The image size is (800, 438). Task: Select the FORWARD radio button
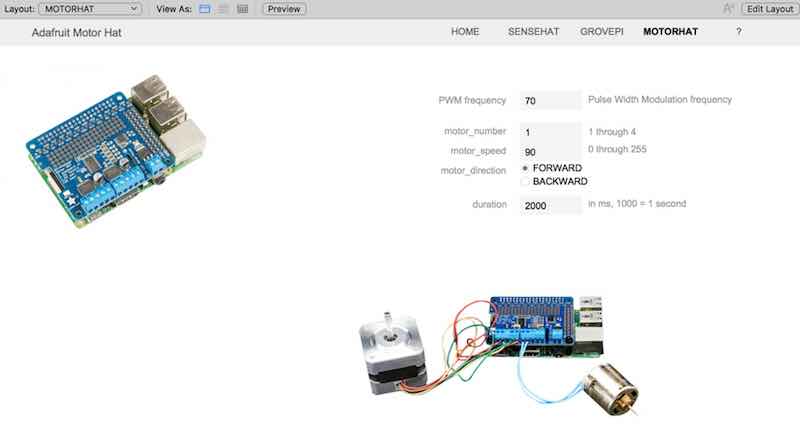525,168
